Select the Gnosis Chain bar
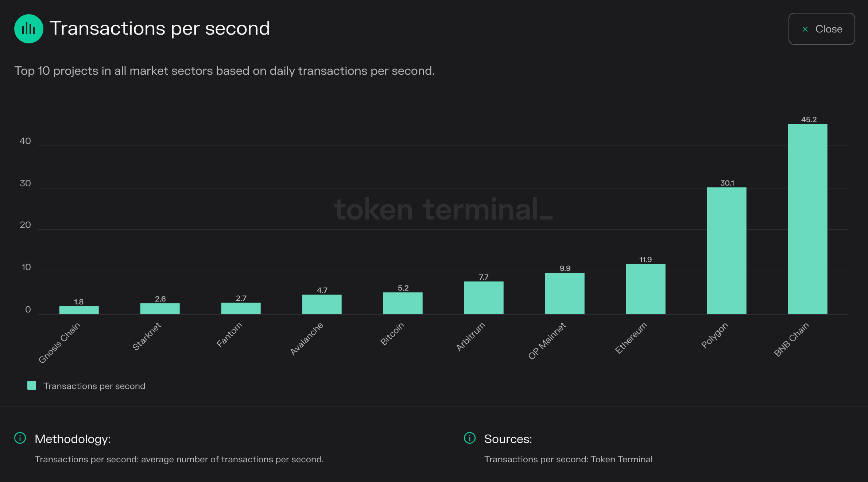 point(79,310)
